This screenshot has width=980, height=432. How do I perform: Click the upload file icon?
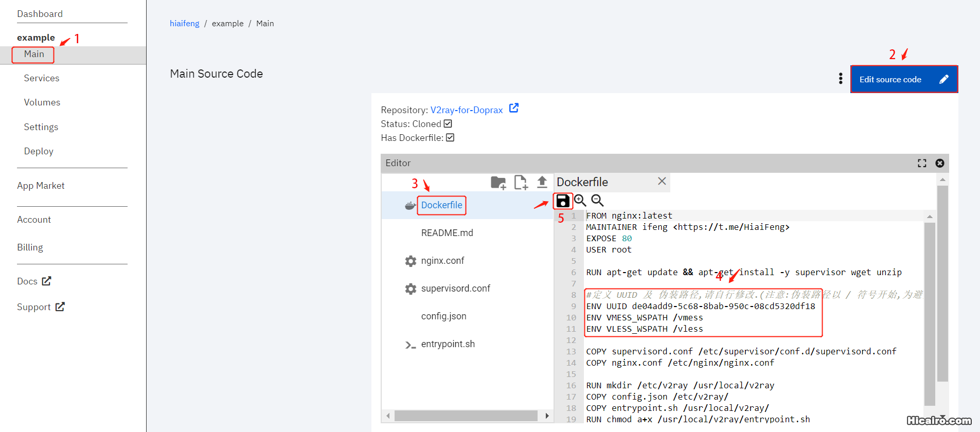point(542,182)
